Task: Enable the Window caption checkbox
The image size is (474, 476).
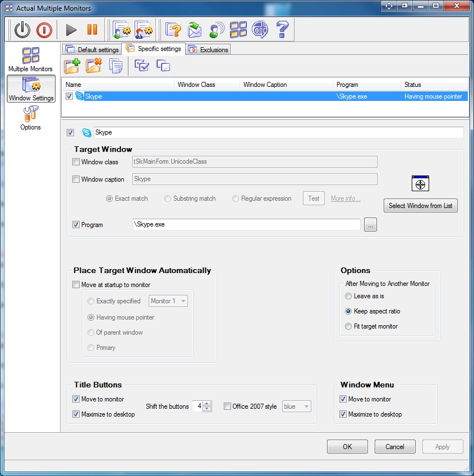Action: (x=76, y=179)
